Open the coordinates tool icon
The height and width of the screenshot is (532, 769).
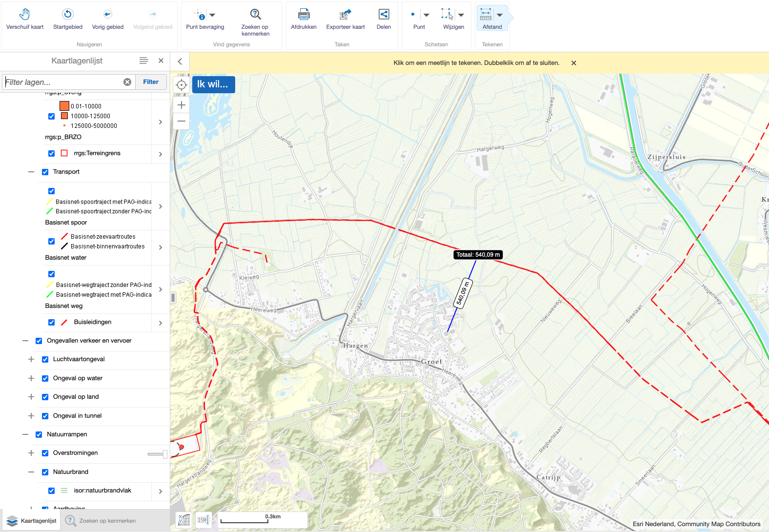point(184,520)
